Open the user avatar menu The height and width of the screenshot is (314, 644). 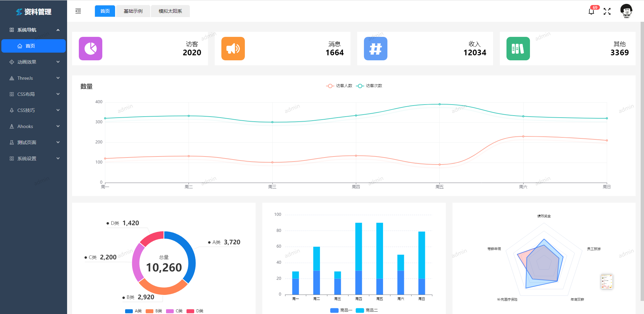[x=626, y=11]
